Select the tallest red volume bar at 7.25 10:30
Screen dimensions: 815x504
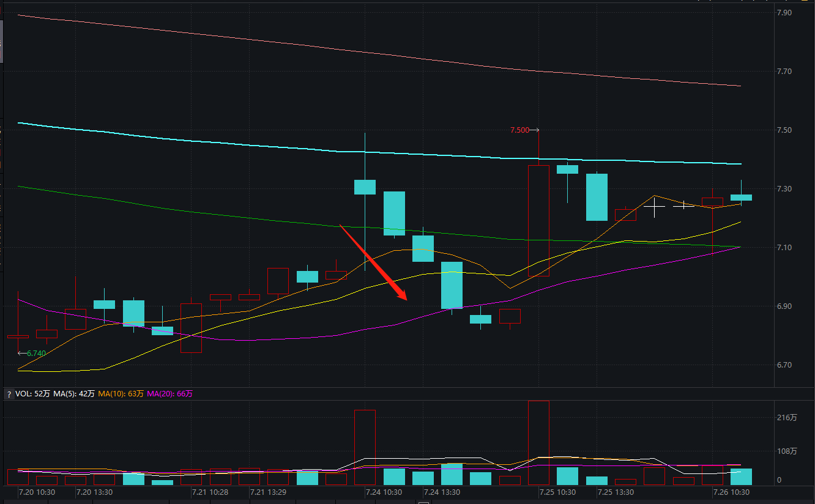click(x=538, y=443)
